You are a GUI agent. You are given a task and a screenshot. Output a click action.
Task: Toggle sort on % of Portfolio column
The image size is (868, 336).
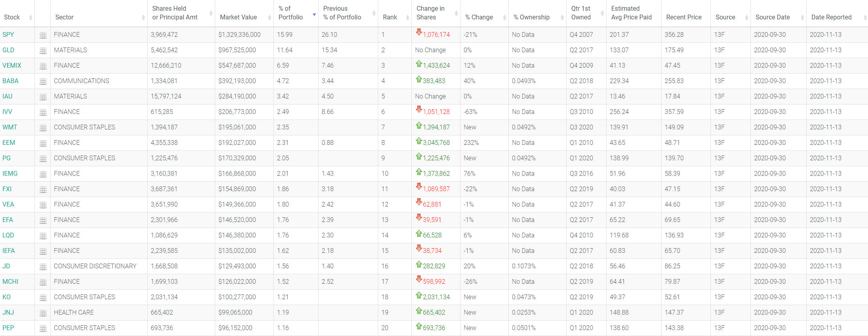[x=291, y=13]
